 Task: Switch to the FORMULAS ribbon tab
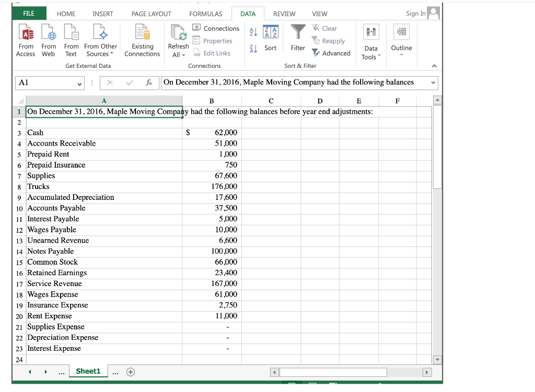(x=205, y=14)
